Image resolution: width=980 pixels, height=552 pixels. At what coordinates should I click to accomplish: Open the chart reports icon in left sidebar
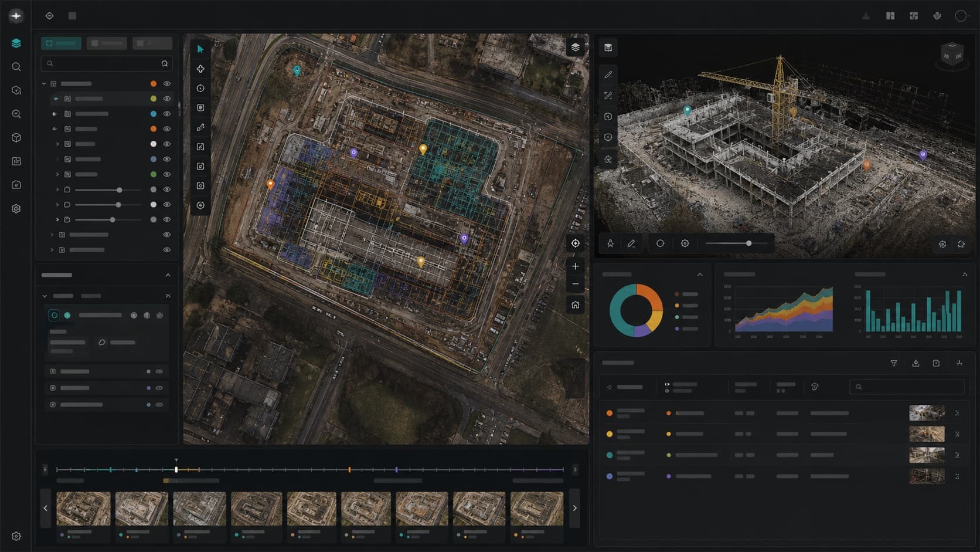[16, 161]
